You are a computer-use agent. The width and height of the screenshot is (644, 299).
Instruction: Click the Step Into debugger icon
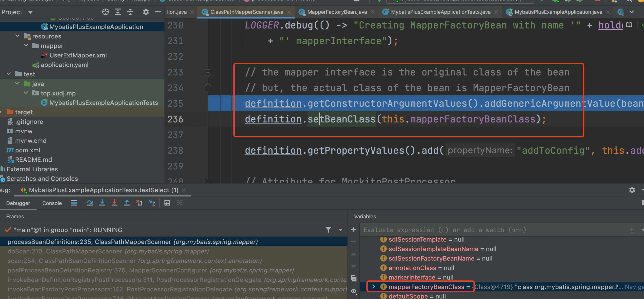(x=102, y=203)
